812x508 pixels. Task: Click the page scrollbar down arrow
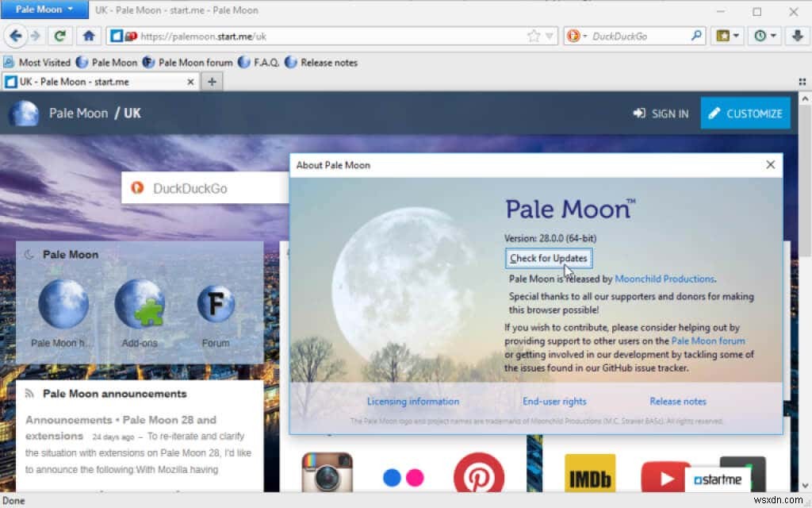pyautogui.click(x=804, y=486)
